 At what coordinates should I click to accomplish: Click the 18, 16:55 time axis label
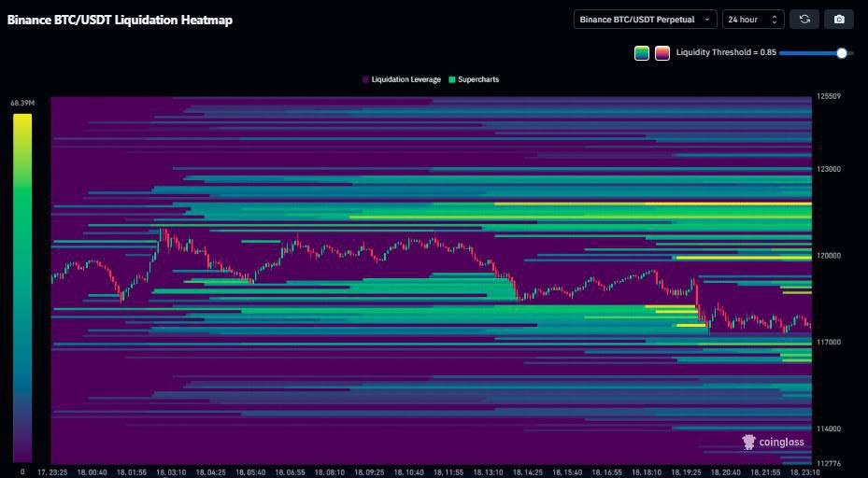(x=606, y=473)
